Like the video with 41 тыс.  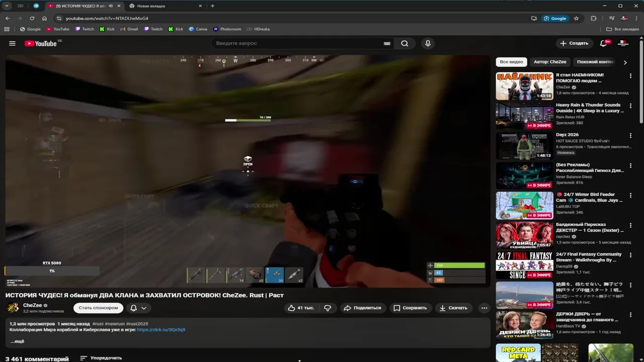(301, 308)
